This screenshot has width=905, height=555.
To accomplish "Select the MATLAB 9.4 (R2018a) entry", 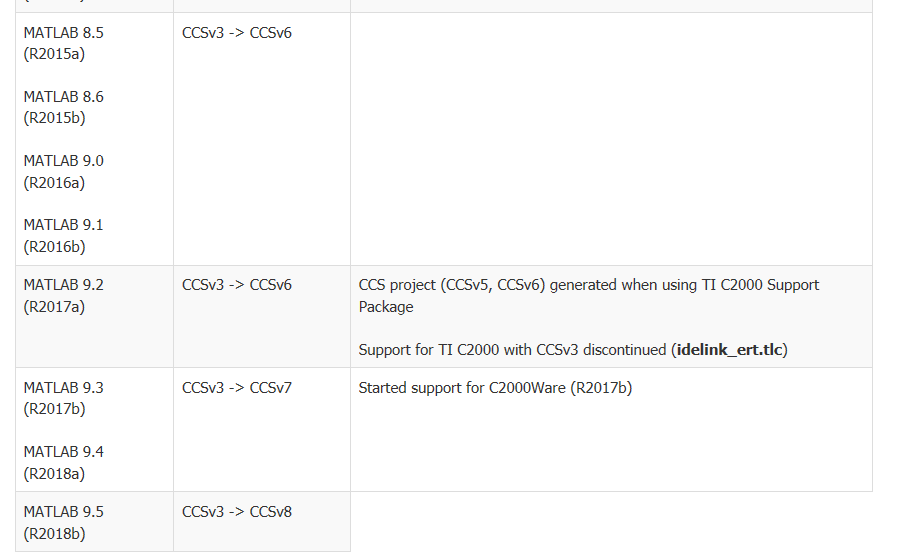I will (x=63, y=462).
